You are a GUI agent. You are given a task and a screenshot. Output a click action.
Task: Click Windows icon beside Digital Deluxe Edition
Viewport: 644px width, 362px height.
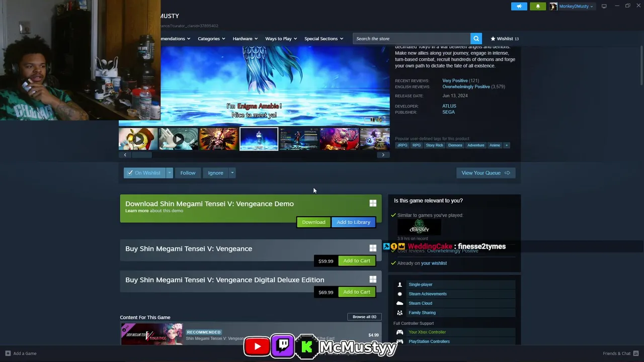(x=373, y=280)
